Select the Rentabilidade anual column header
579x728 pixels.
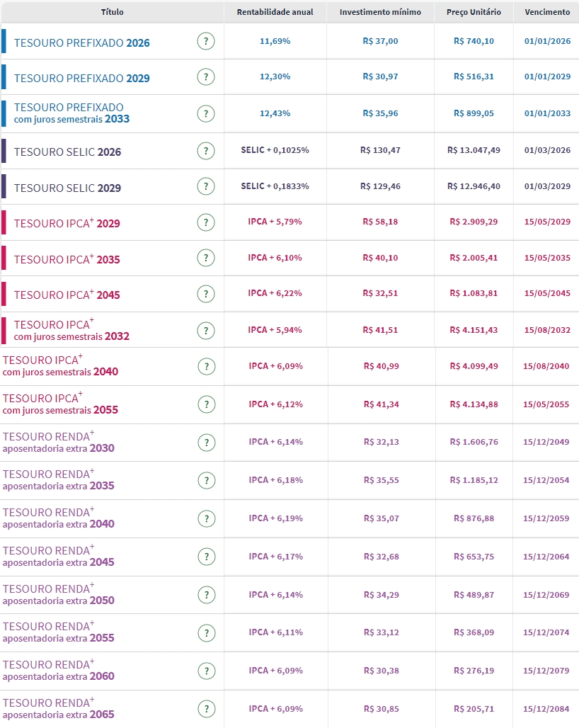coord(275,12)
